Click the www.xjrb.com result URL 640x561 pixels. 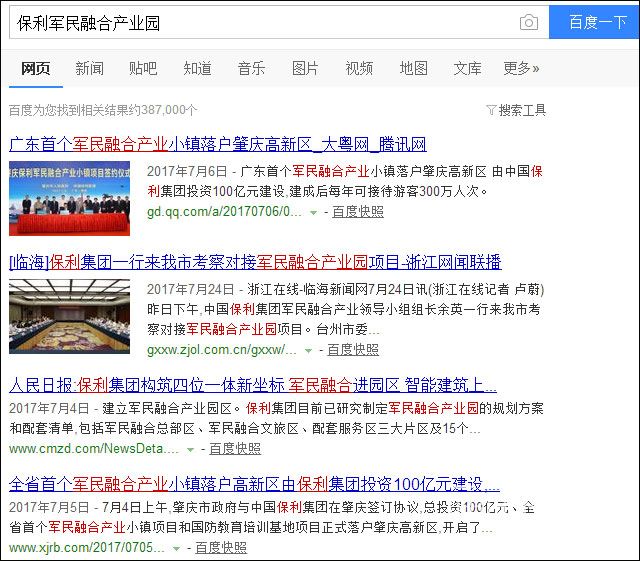click(x=87, y=548)
